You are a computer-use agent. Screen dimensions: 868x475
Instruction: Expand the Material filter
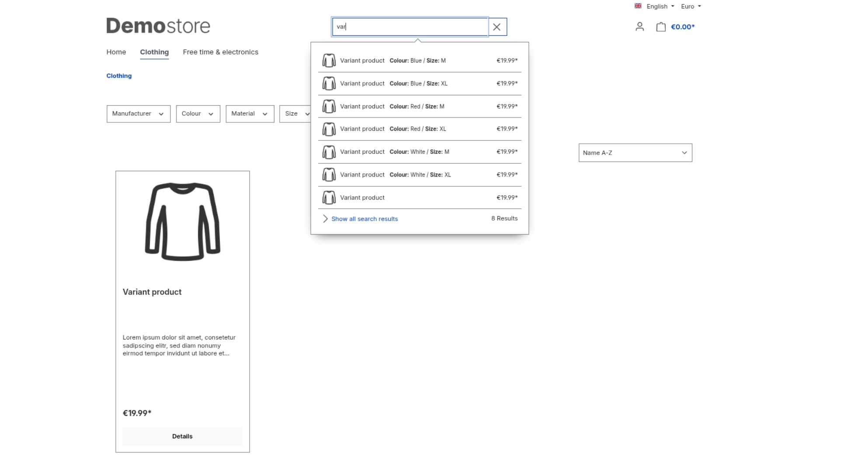tap(250, 114)
